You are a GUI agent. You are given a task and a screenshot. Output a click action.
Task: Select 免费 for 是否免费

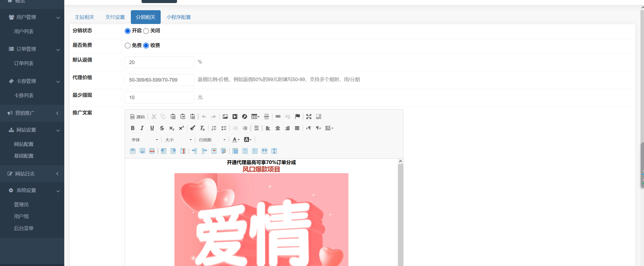[x=128, y=45]
